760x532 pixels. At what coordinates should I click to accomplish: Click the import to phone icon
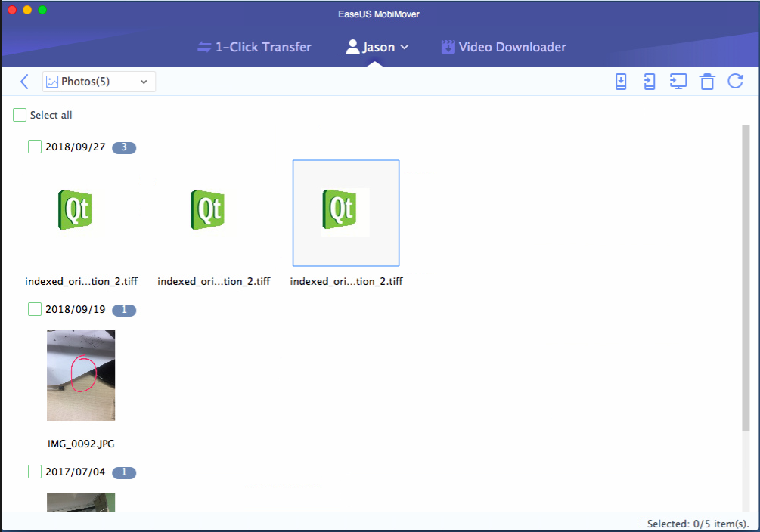pos(650,82)
